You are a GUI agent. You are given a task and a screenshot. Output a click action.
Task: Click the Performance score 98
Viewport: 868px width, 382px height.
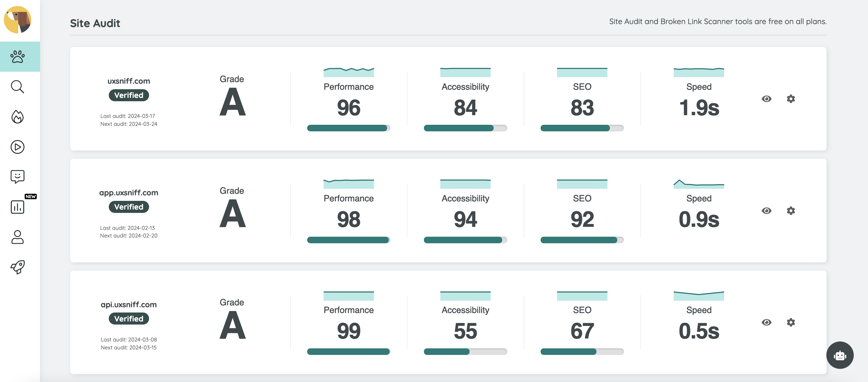pos(349,219)
